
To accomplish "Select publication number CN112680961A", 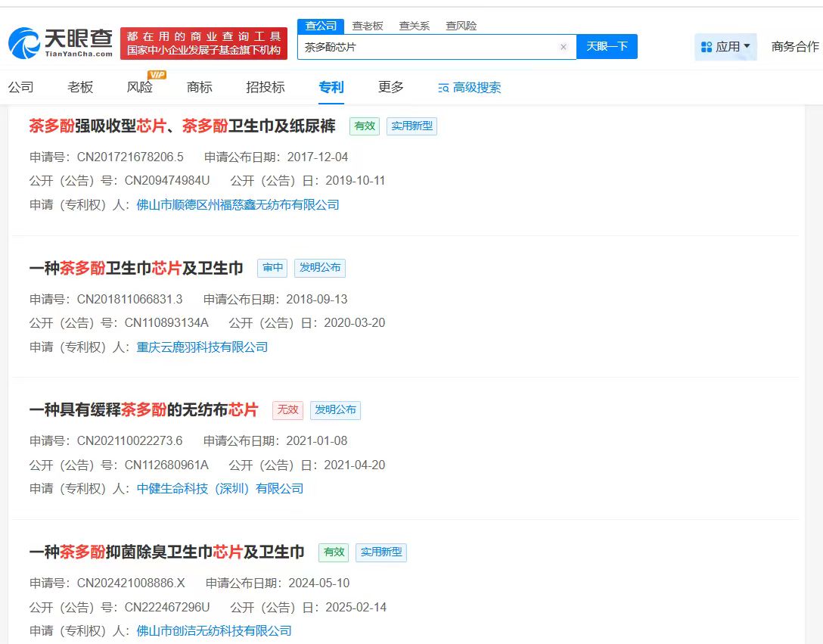I will [166, 465].
